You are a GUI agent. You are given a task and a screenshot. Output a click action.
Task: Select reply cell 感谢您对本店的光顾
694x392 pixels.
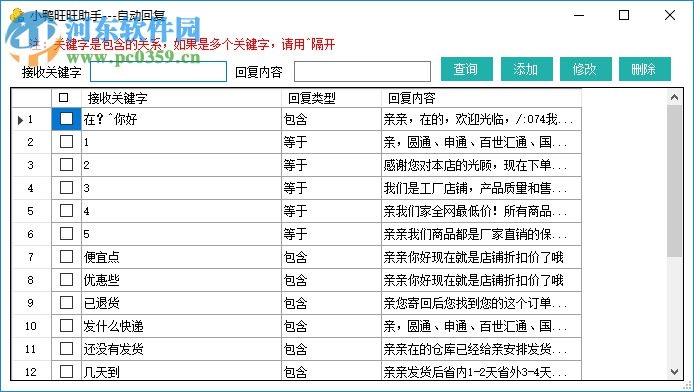point(481,165)
